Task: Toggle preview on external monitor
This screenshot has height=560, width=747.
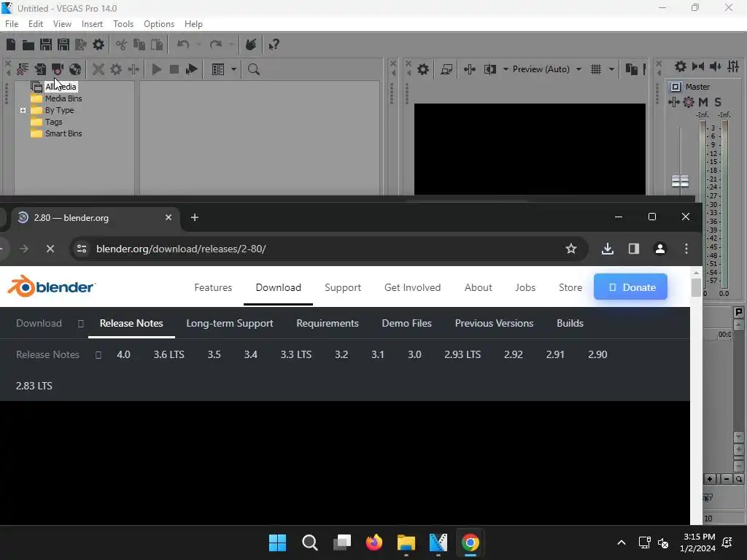Action: (x=446, y=69)
